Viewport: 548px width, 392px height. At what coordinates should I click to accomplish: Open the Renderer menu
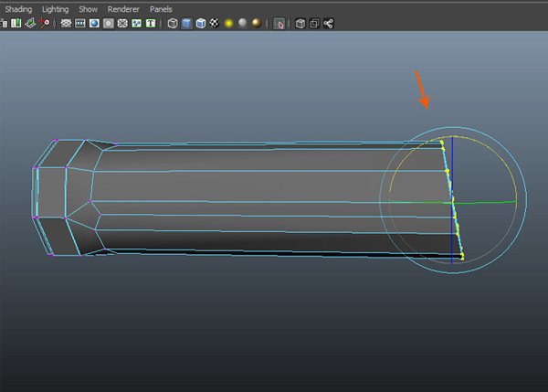tap(123, 9)
